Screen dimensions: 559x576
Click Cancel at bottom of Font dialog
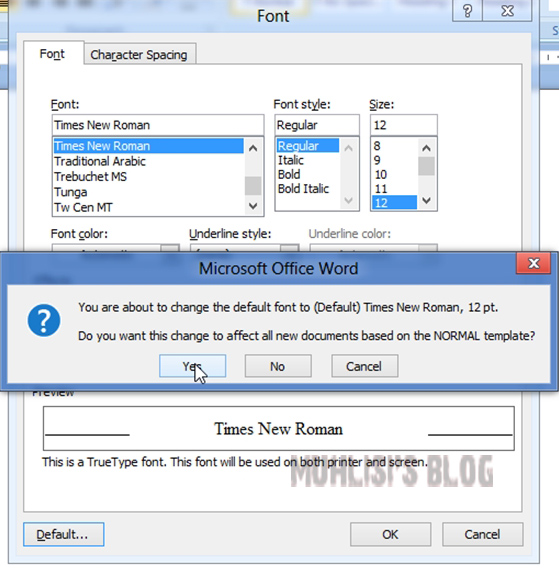[483, 534]
